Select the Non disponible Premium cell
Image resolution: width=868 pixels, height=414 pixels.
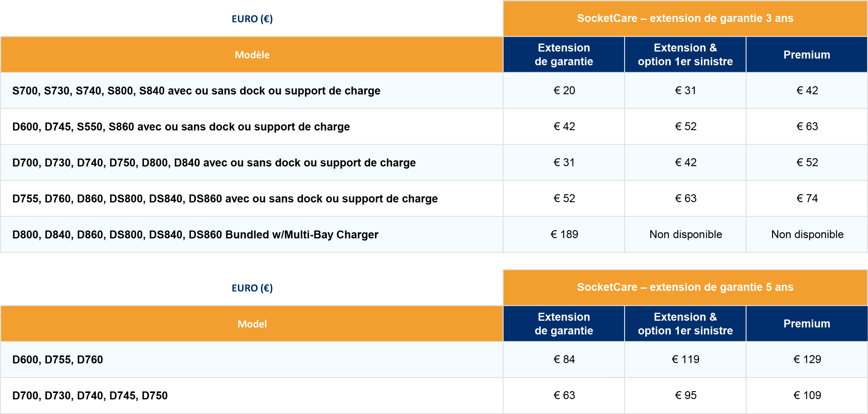pyautogui.click(x=807, y=234)
